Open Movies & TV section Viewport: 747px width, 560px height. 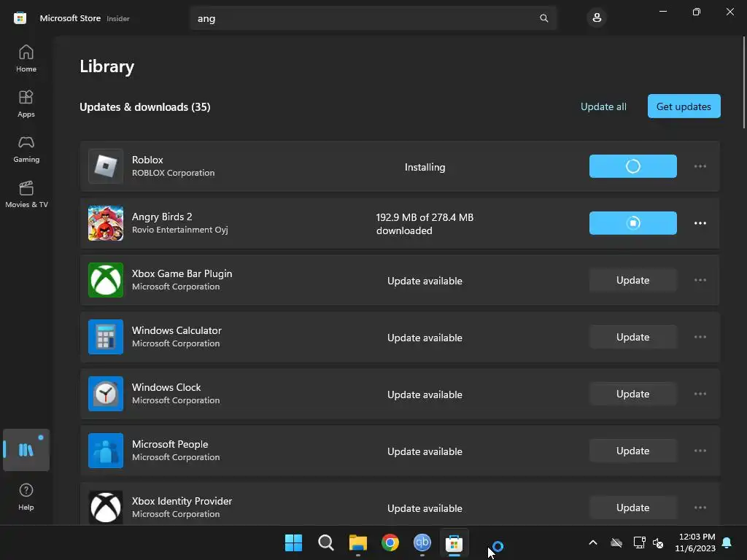point(26,194)
